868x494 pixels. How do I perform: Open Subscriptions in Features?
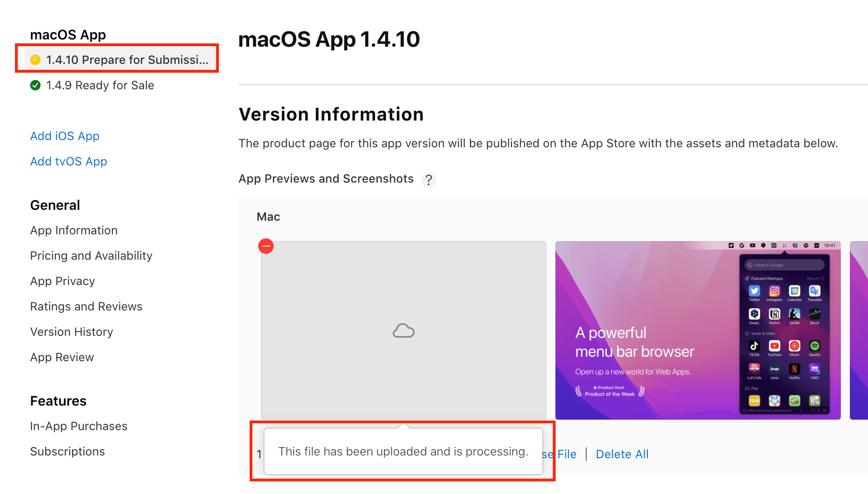[x=68, y=451]
